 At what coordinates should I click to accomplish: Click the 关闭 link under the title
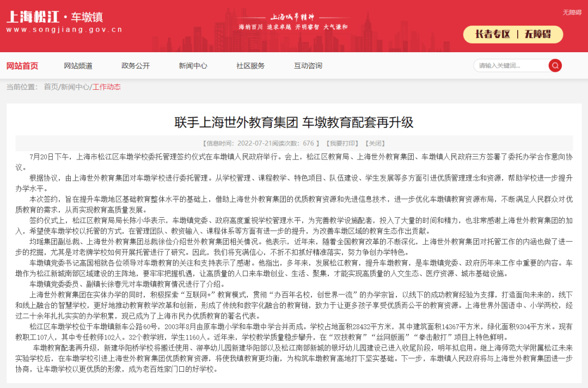tap(375, 143)
